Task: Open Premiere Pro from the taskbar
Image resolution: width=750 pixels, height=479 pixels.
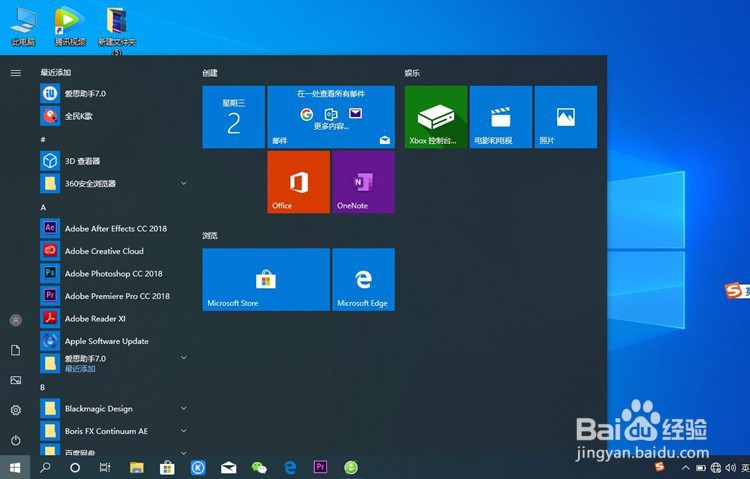Action: (320, 467)
